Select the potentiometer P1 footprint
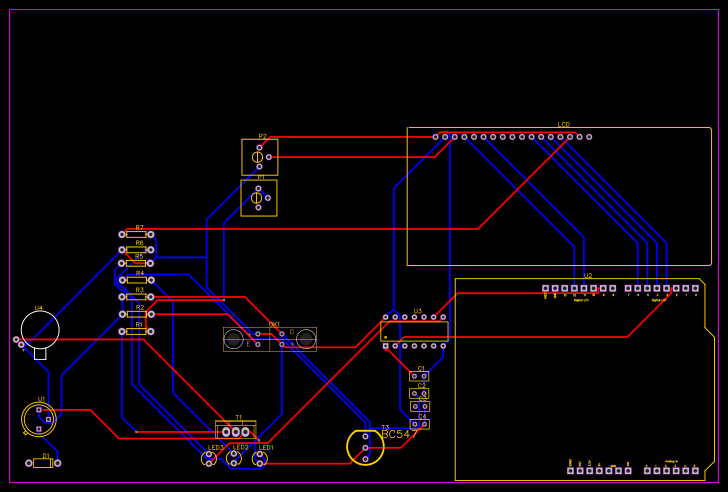The height and width of the screenshot is (492, 728). point(258,198)
